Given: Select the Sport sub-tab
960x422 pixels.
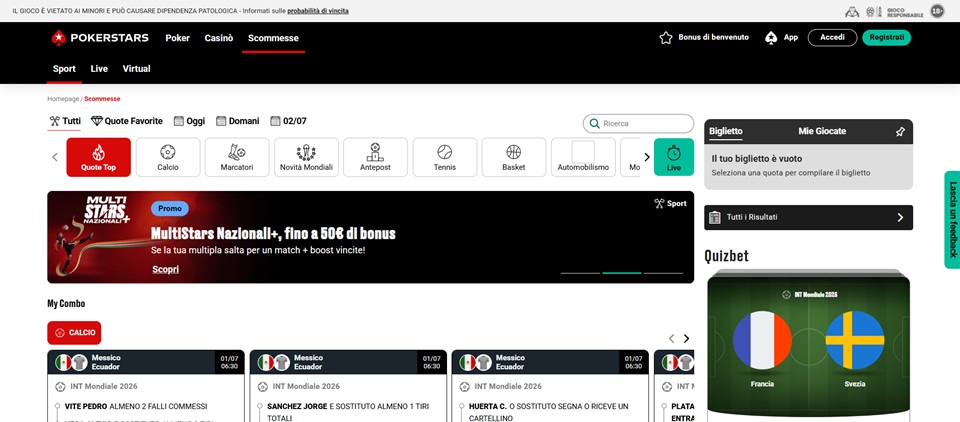Looking at the screenshot, I should [64, 69].
